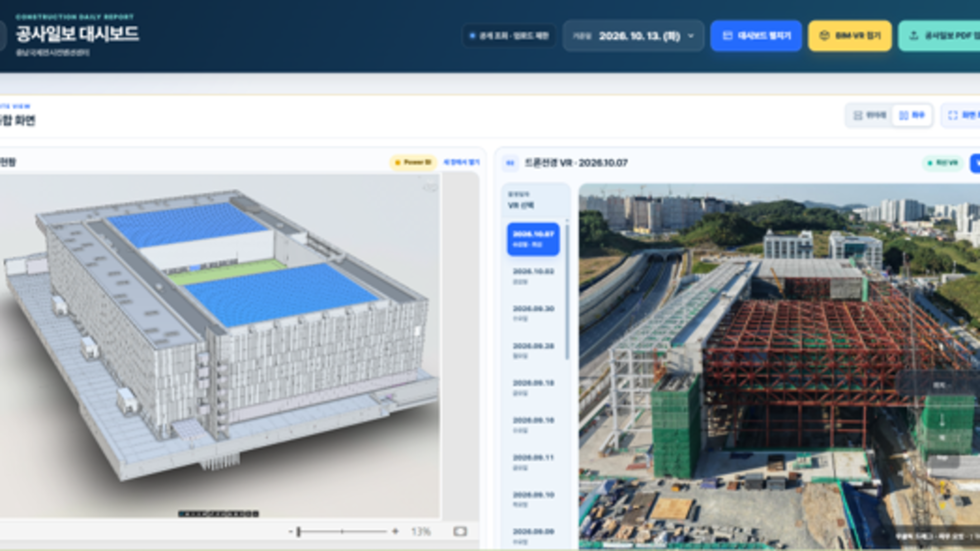Image resolution: width=980 pixels, height=551 pixels.
Task: Click the zoom out minus icon
Action: coord(290,532)
